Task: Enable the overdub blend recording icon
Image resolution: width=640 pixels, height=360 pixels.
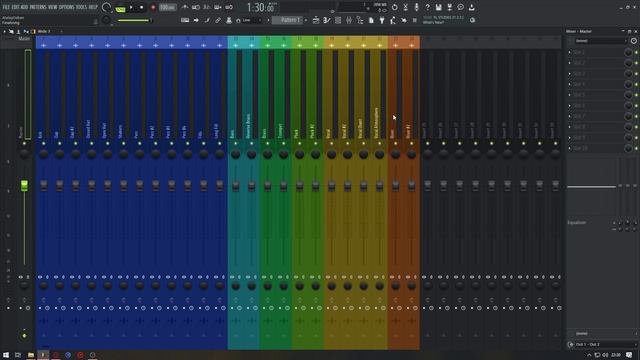Action: [x=218, y=7]
